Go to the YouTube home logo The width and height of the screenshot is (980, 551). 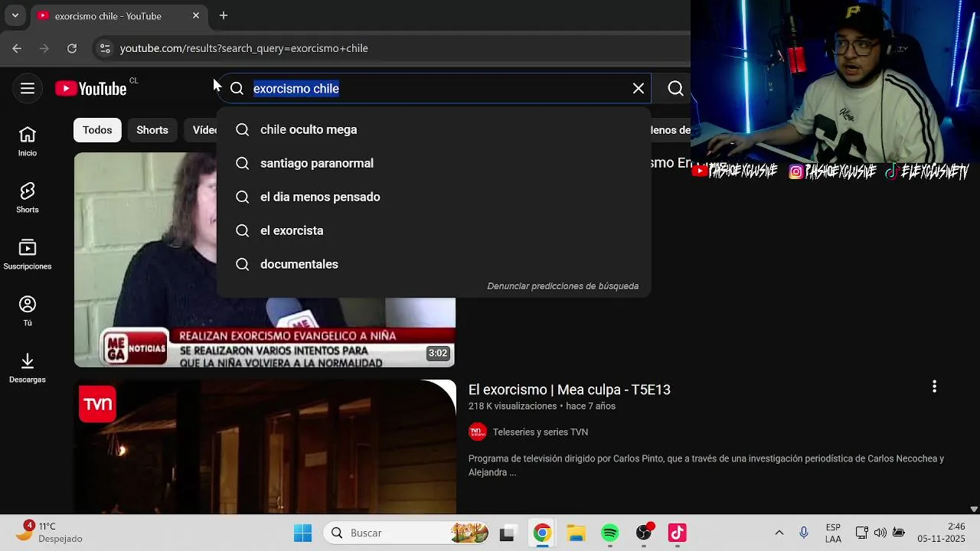(90, 89)
